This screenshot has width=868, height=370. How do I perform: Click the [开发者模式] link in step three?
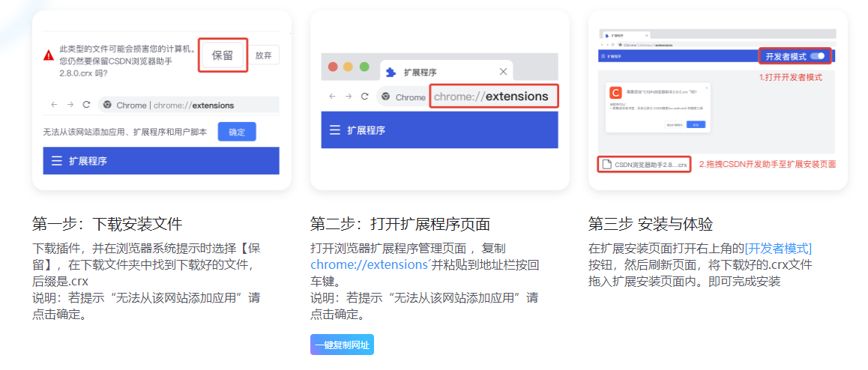pos(778,249)
